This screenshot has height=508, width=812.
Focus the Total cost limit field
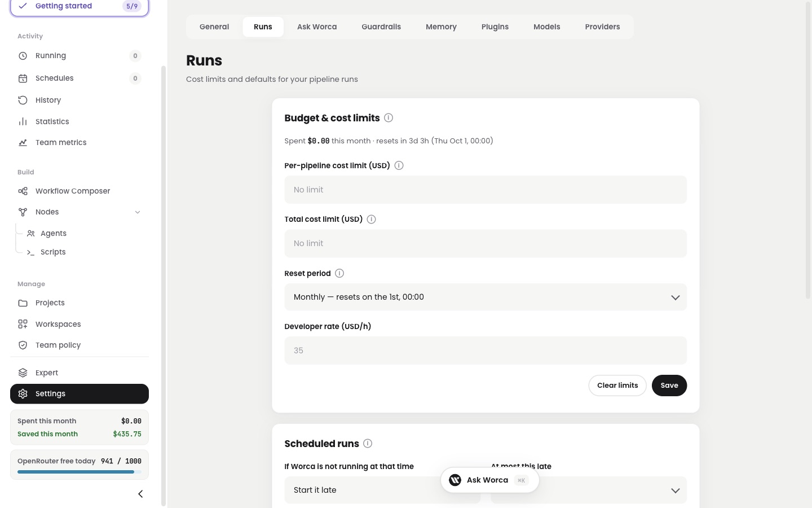coord(486,244)
